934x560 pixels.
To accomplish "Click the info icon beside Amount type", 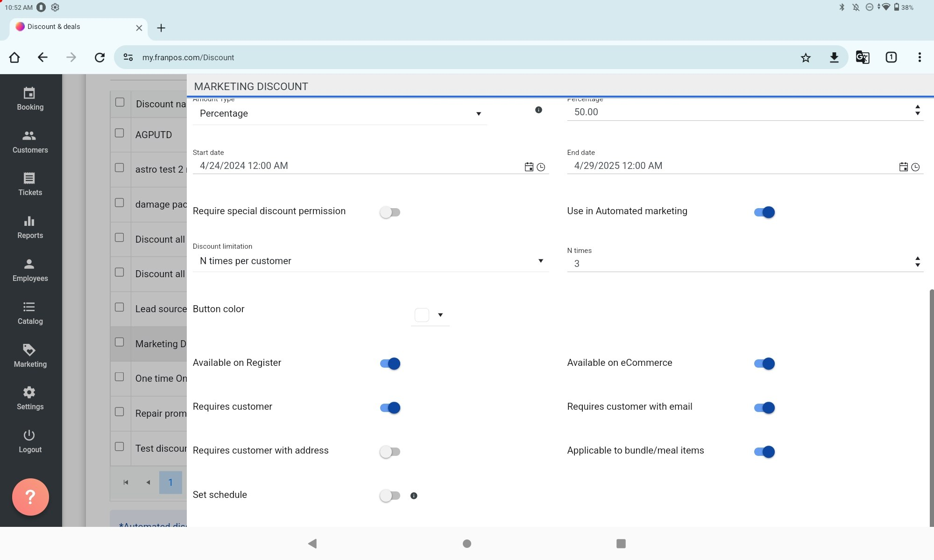I will tap(538, 110).
